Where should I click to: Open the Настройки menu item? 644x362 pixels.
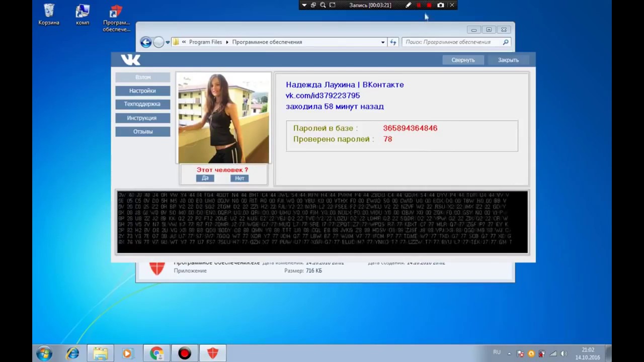(142, 91)
